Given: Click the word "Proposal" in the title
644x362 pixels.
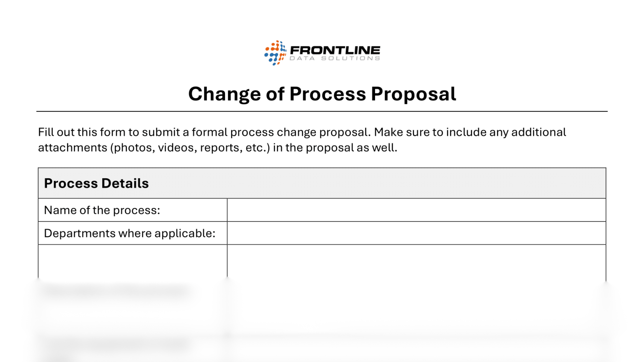Looking at the screenshot, I should point(413,94).
